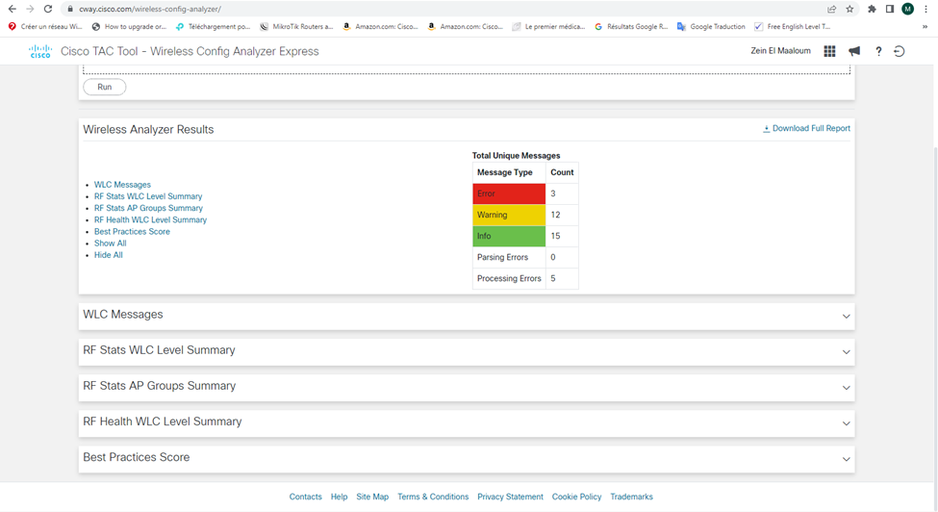Click the yellow Warning message type cell
Screen dimensions: 938x512
509,215
